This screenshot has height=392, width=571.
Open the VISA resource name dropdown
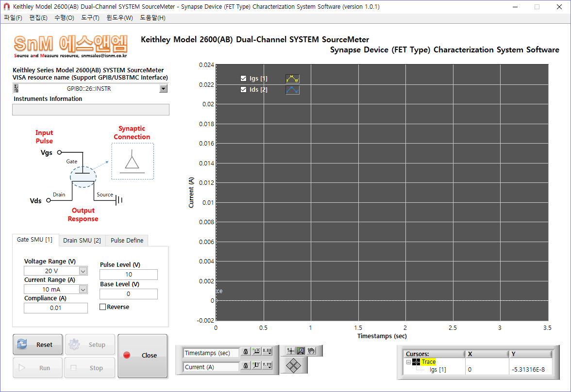click(x=164, y=88)
